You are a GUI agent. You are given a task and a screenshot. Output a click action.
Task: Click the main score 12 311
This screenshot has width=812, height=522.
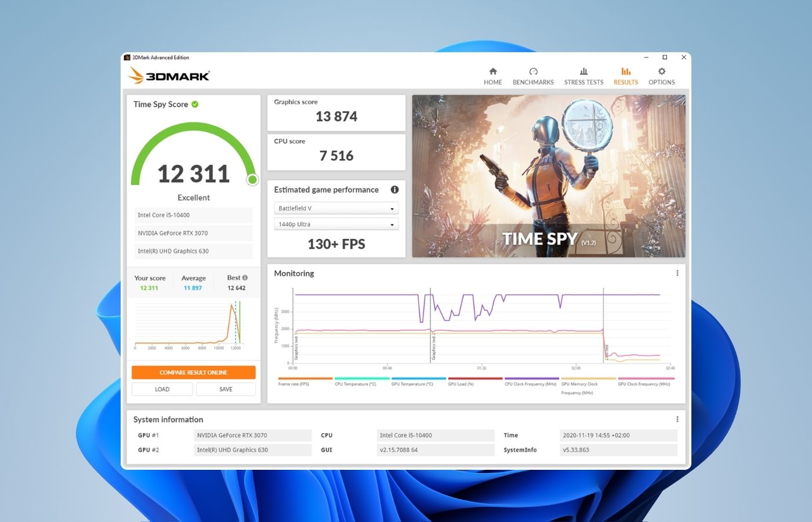point(194,174)
